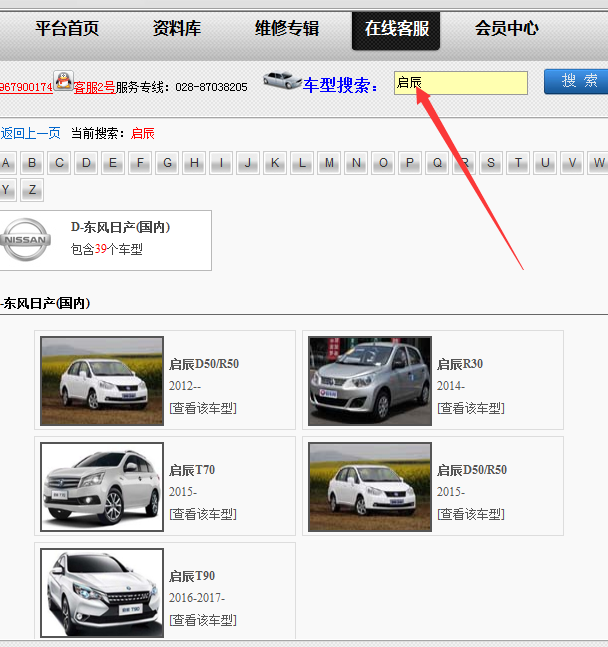Image resolution: width=608 pixels, height=647 pixels.
Task: Open the 启辰T70 car thumbnail
Action: pyautogui.click(x=102, y=487)
